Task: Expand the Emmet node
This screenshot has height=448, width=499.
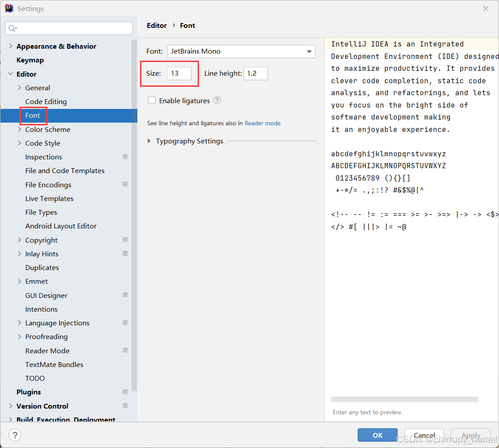Action: tap(19, 282)
